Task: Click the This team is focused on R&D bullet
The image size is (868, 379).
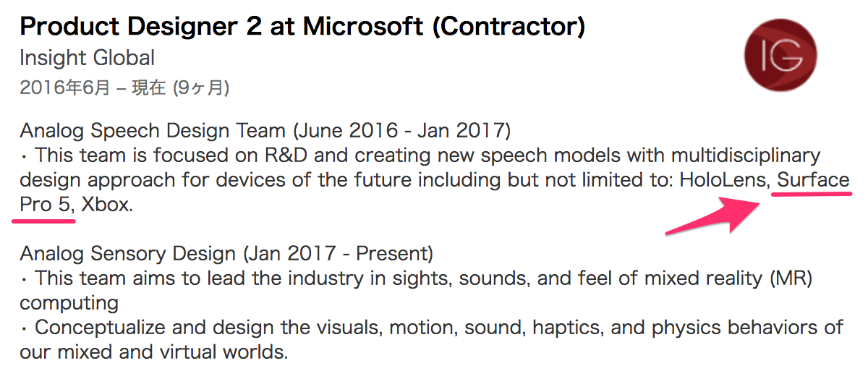Action: click(x=420, y=156)
